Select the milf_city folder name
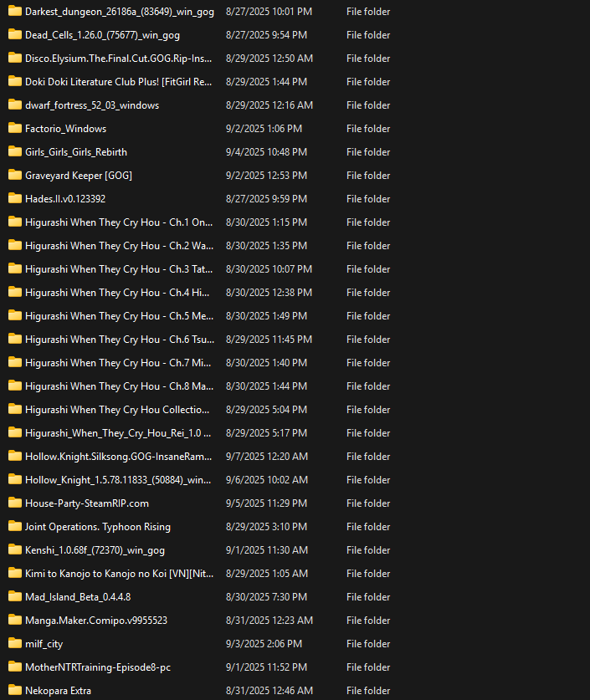The image size is (590, 700). point(44,644)
